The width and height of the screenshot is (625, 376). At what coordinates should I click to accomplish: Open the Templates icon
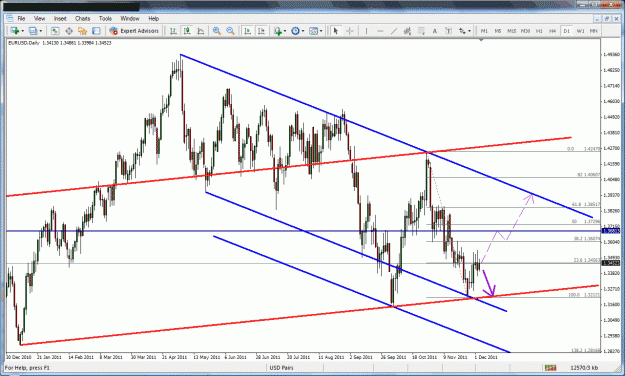click(x=314, y=31)
